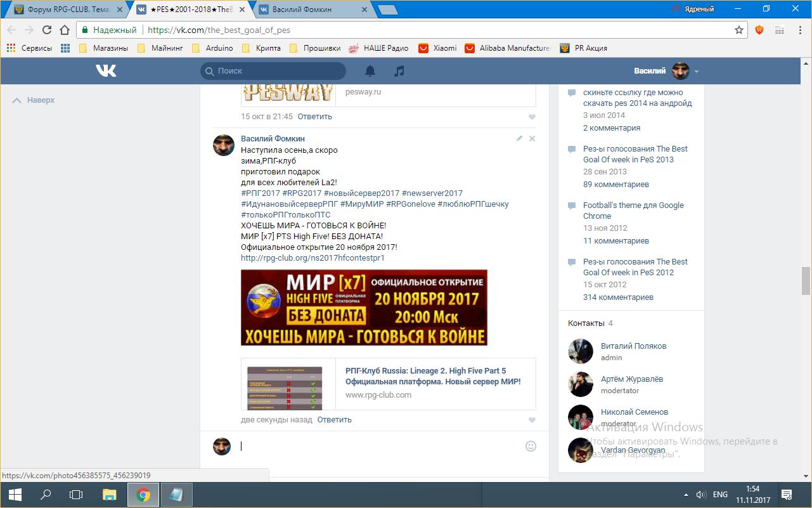The width and height of the screenshot is (812, 508).
Task: Open the Windows Start menu
Action: coord(15,495)
